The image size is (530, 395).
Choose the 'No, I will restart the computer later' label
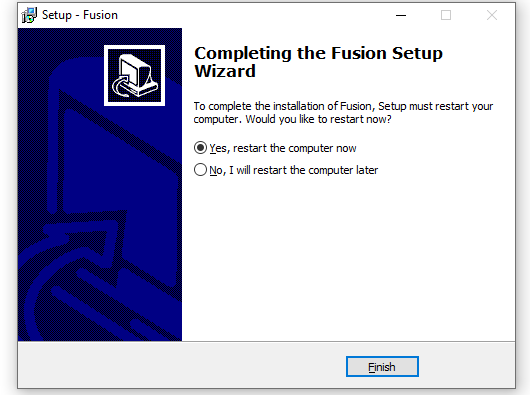293,170
